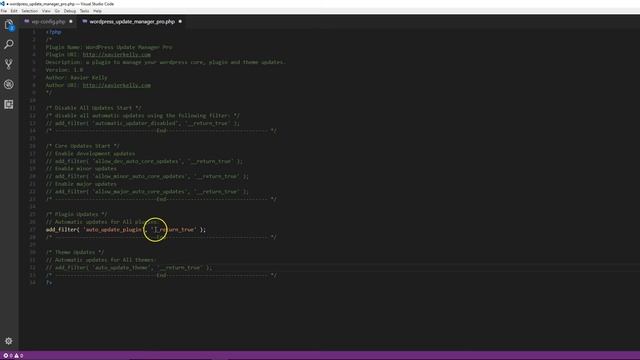Viewport: 640px width, 360px height.
Task: Open the File menu
Action: tap(4, 11)
